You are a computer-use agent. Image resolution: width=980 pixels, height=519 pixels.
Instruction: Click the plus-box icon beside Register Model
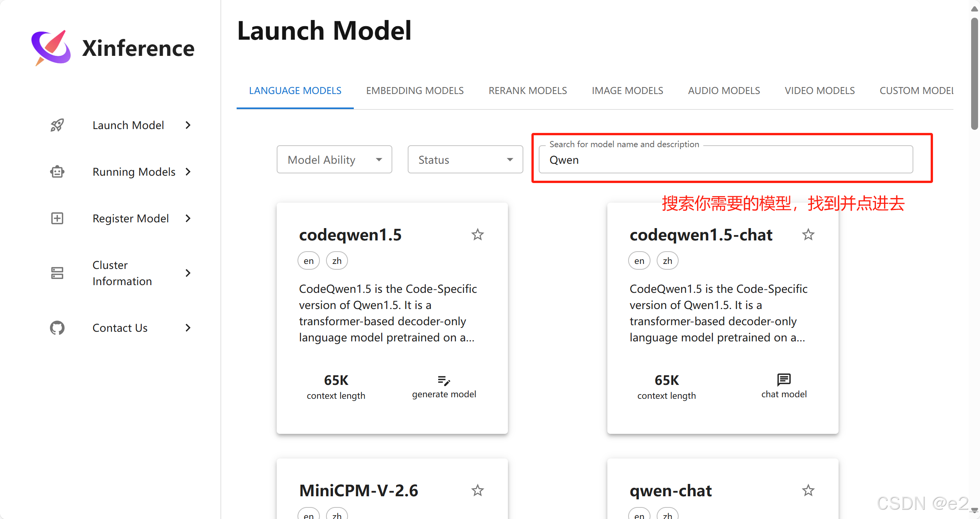pyautogui.click(x=57, y=218)
